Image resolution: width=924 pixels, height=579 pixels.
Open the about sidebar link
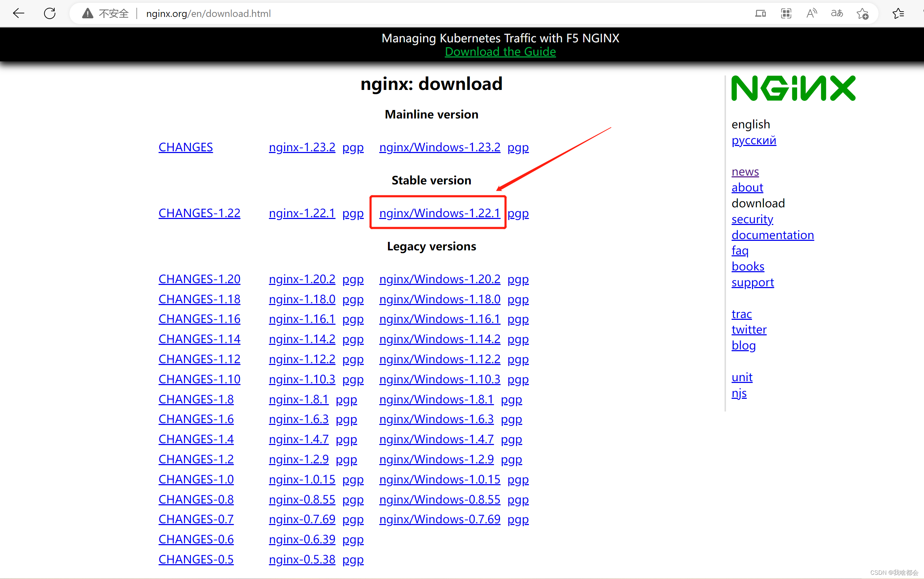point(747,187)
